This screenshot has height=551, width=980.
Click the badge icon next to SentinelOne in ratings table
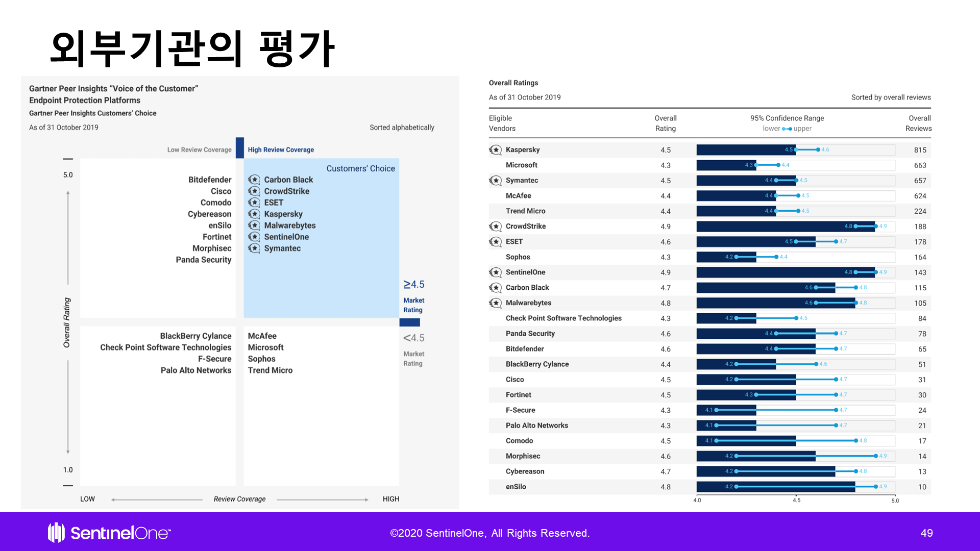495,272
